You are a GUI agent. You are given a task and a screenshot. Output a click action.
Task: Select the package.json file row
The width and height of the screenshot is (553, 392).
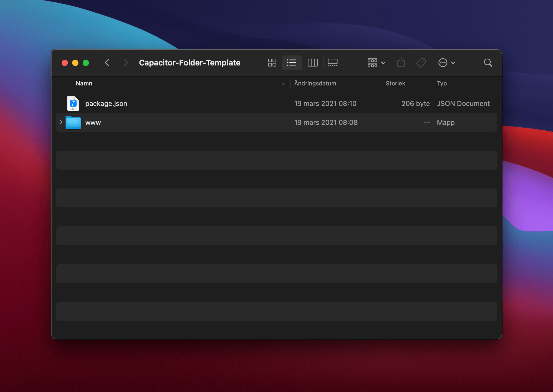tap(277, 104)
